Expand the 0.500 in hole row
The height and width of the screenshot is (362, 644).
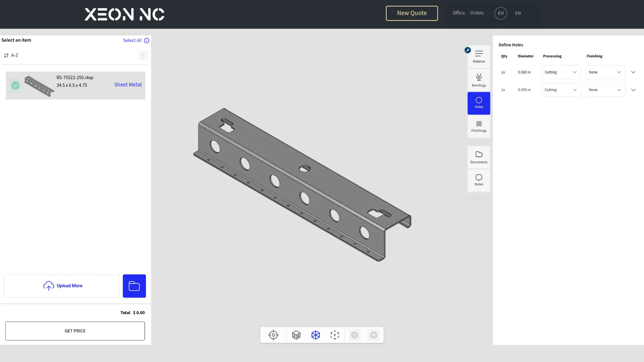(x=633, y=72)
